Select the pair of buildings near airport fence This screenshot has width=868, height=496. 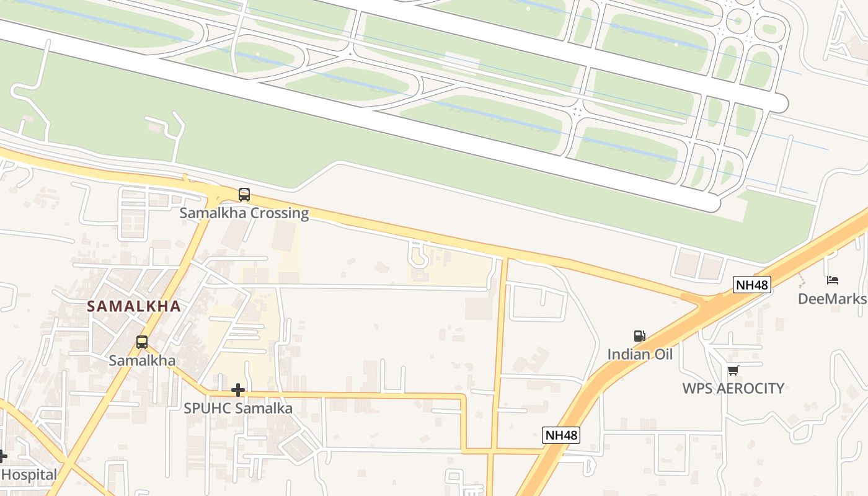coord(699,265)
